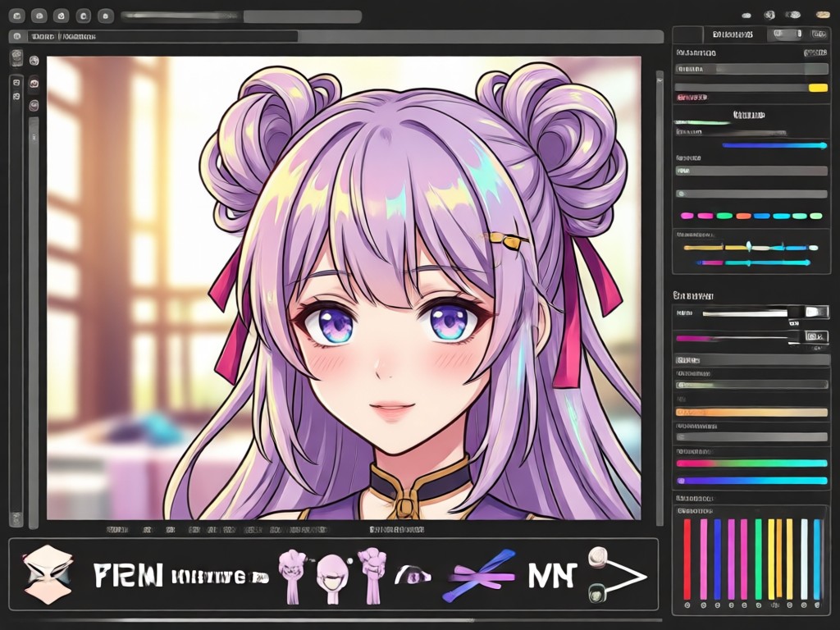Click the yellow end of the upper grey bar
The height and width of the screenshot is (630, 840).
(x=818, y=87)
